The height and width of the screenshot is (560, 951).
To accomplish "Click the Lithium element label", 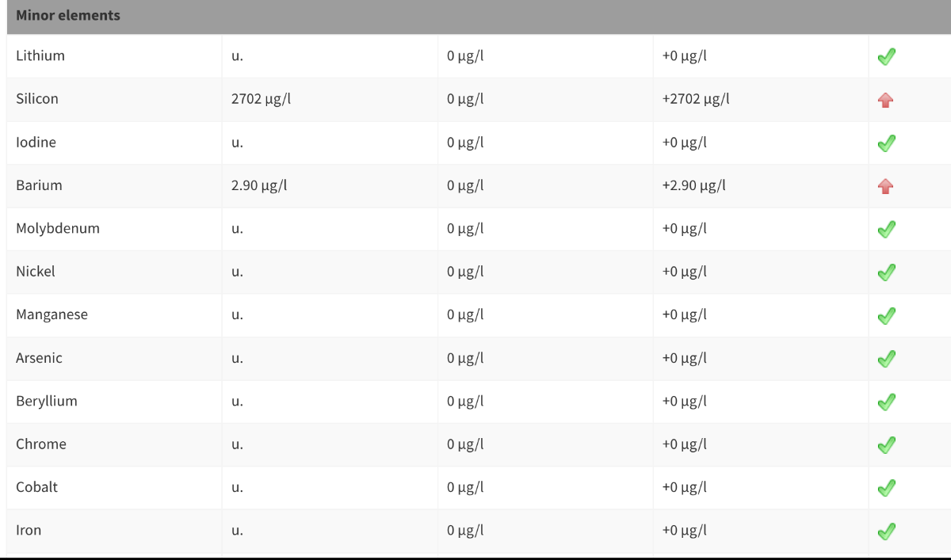I will pyautogui.click(x=40, y=55).
